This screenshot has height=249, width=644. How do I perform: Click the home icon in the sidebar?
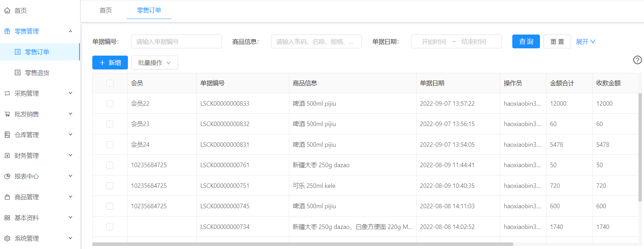point(7,11)
